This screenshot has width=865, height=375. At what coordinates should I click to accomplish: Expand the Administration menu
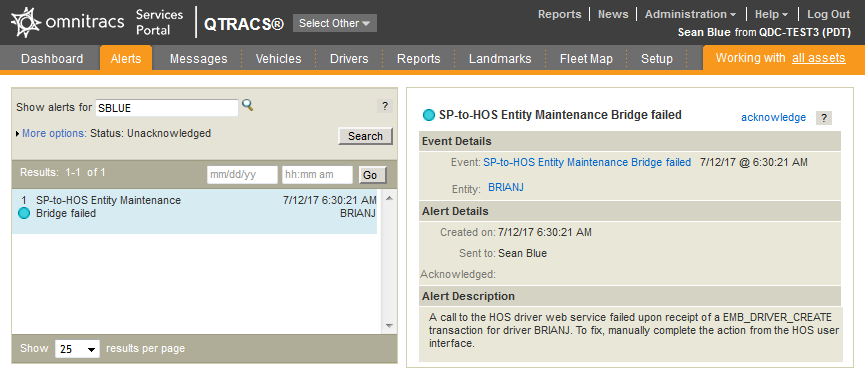tap(690, 14)
